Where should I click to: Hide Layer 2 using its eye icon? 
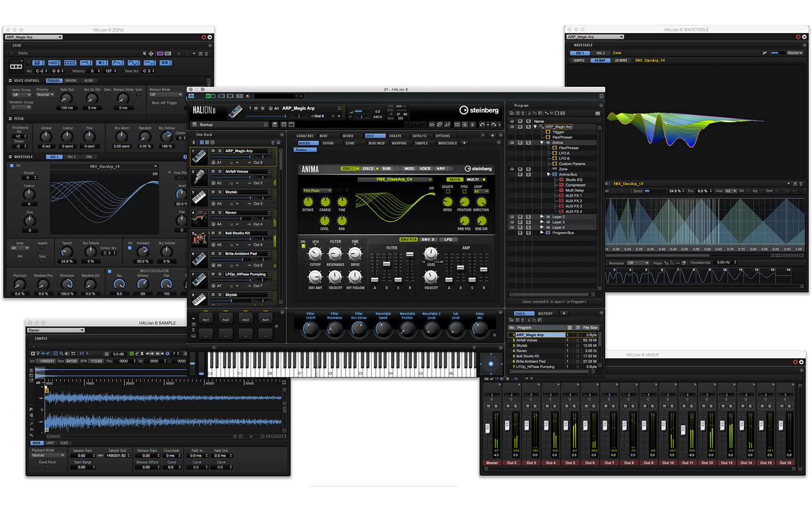512,217
